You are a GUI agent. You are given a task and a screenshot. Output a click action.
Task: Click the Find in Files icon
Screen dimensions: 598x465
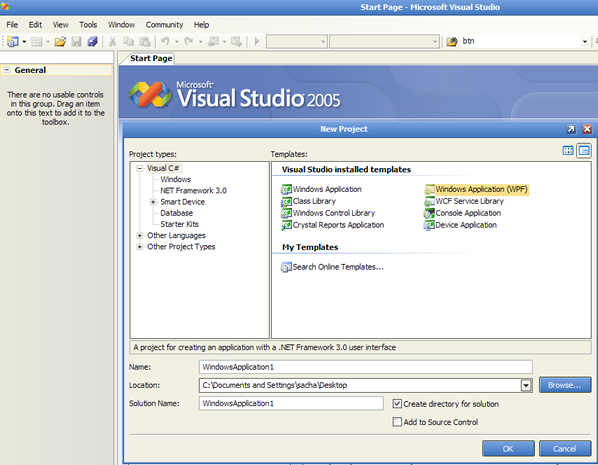pyautogui.click(x=452, y=41)
